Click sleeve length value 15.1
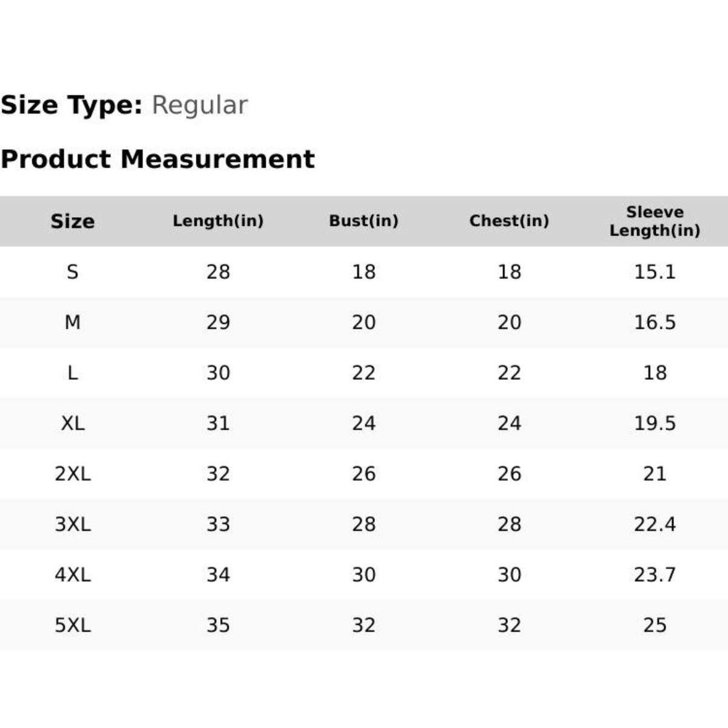728x728 pixels. click(655, 272)
